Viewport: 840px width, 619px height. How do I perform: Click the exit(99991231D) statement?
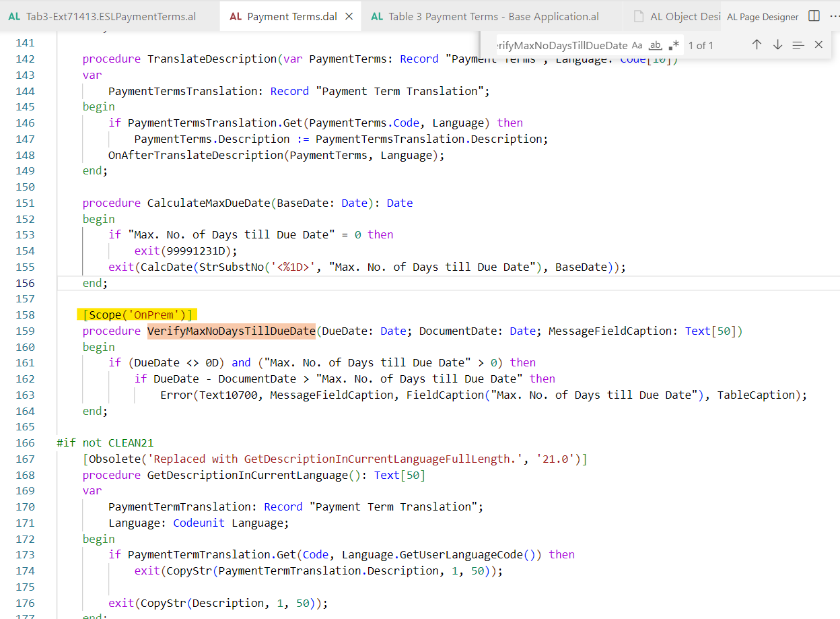coord(186,251)
